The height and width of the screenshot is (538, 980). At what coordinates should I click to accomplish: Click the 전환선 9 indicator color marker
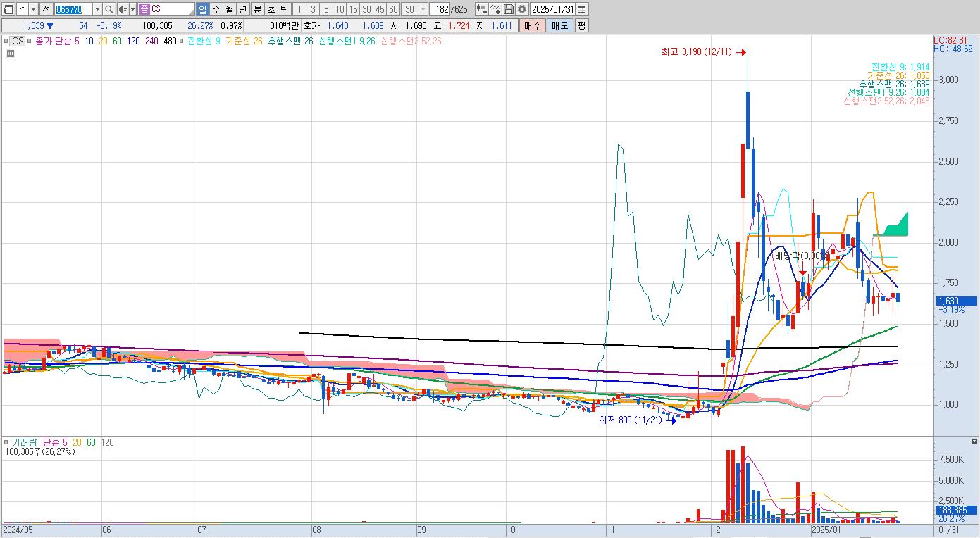[182, 41]
